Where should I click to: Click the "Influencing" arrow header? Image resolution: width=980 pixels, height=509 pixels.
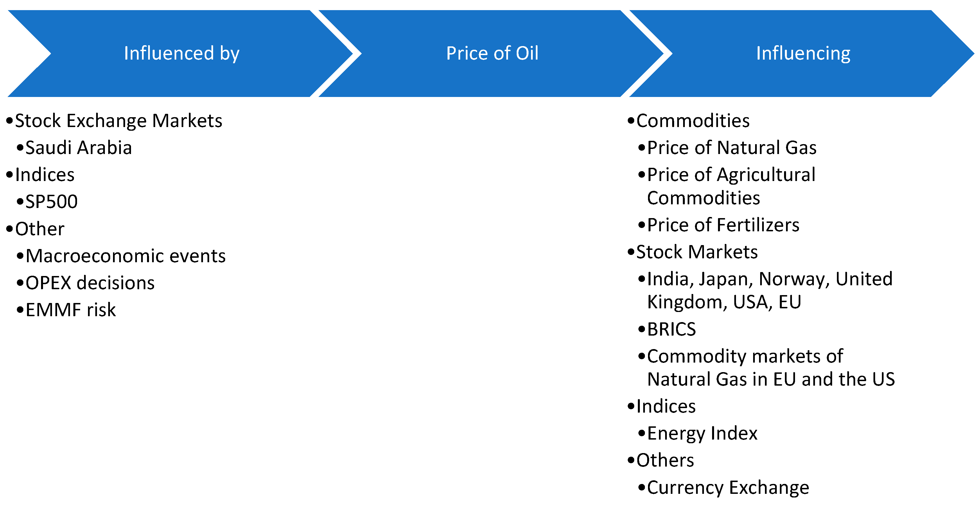click(803, 53)
